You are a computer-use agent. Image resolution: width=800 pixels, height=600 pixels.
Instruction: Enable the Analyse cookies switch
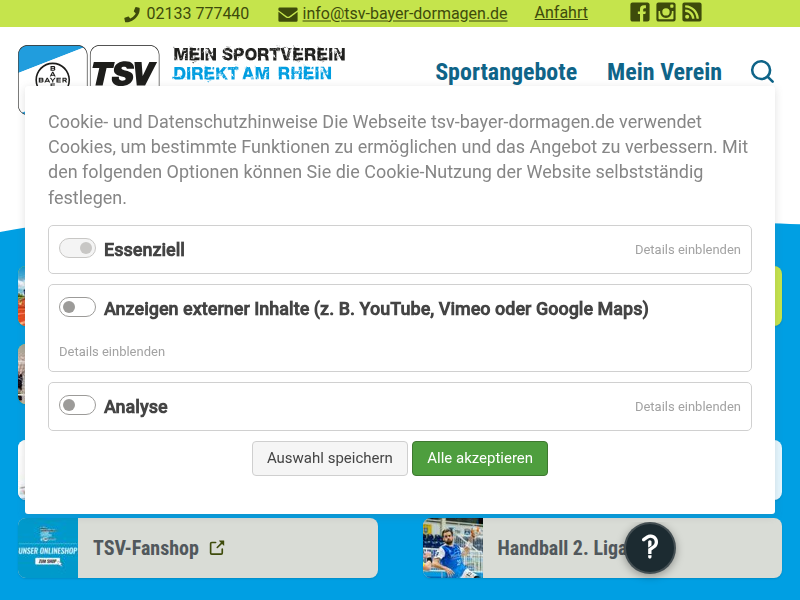(x=77, y=406)
